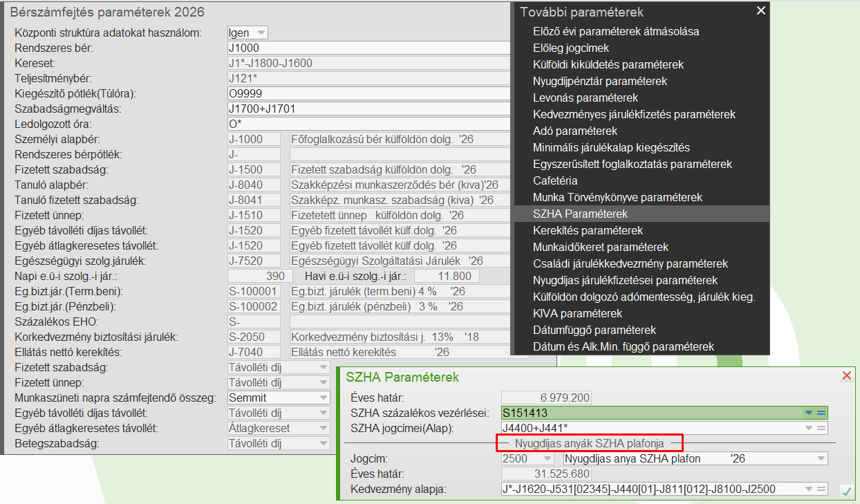Open the Munkaszüneti napra számfejtendő összeg dropdown
This screenshot has height=504, width=860.
click(323, 398)
